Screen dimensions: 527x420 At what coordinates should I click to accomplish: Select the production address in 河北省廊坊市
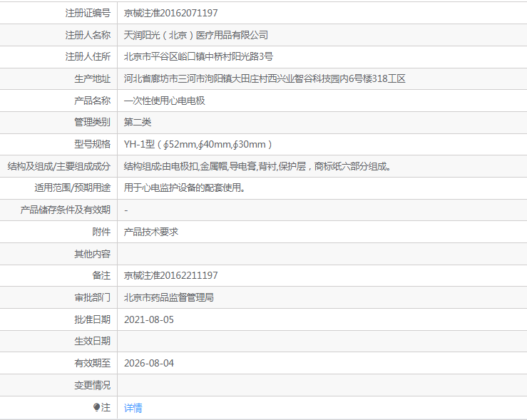[265, 79]
